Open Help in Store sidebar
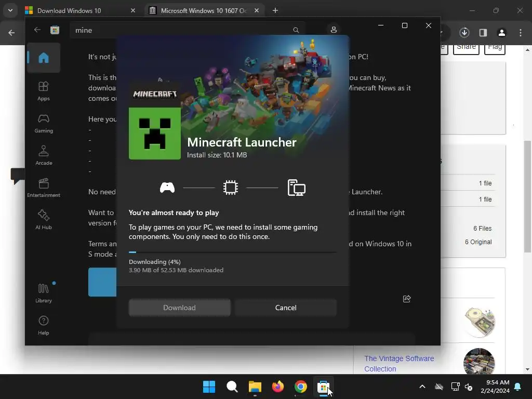This screenshot has width=532, height=399. tap(44, 325)
